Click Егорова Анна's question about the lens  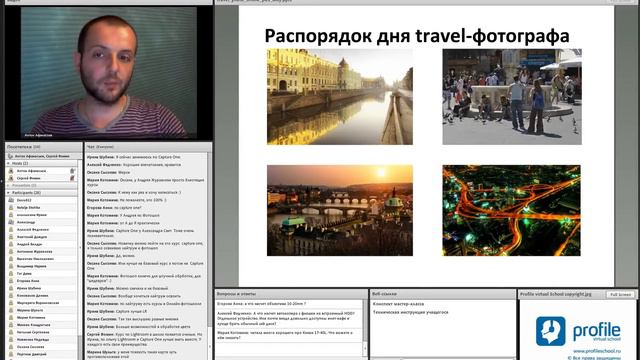[262, 304]
